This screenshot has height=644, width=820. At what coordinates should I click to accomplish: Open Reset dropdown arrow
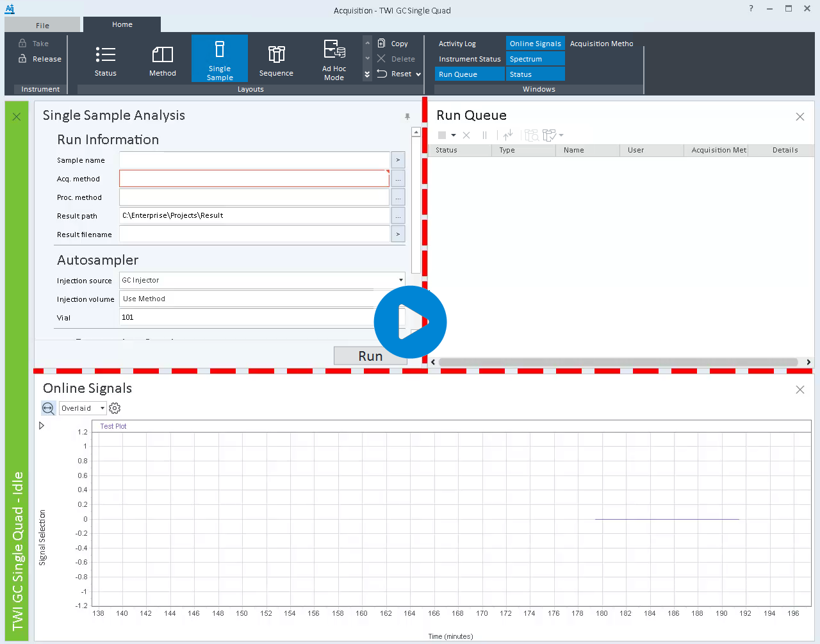click(418, 74)
